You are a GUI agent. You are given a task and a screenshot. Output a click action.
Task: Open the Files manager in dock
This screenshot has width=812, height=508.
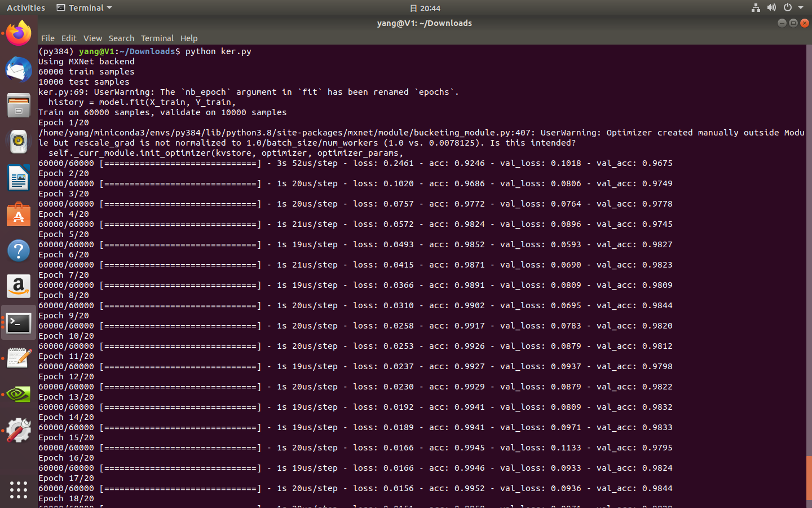coord(19,106)
